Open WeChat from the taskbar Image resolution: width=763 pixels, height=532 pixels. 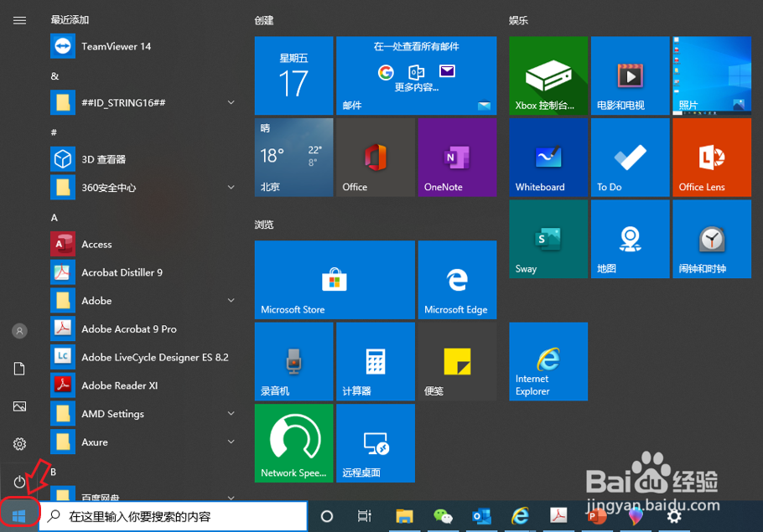(x=443, y=516)
